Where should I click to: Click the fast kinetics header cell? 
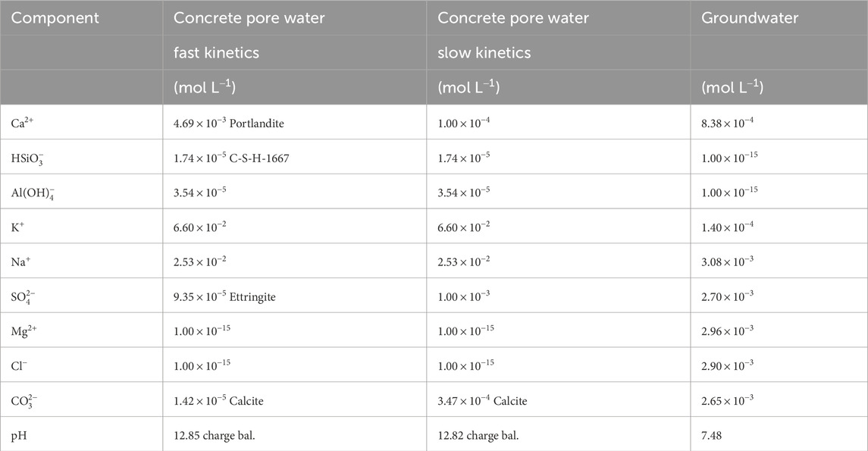click(216, 52)
